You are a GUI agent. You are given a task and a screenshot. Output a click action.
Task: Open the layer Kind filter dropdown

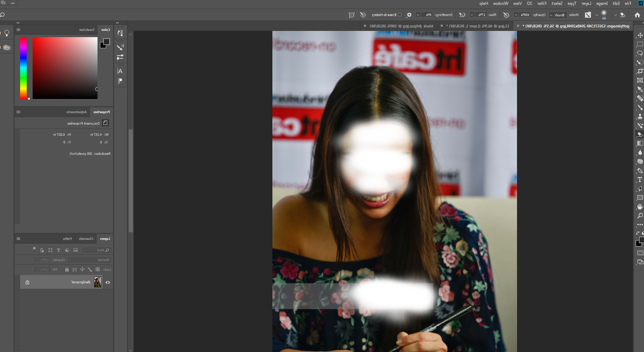pyautogui.click(x=96, y=250)
